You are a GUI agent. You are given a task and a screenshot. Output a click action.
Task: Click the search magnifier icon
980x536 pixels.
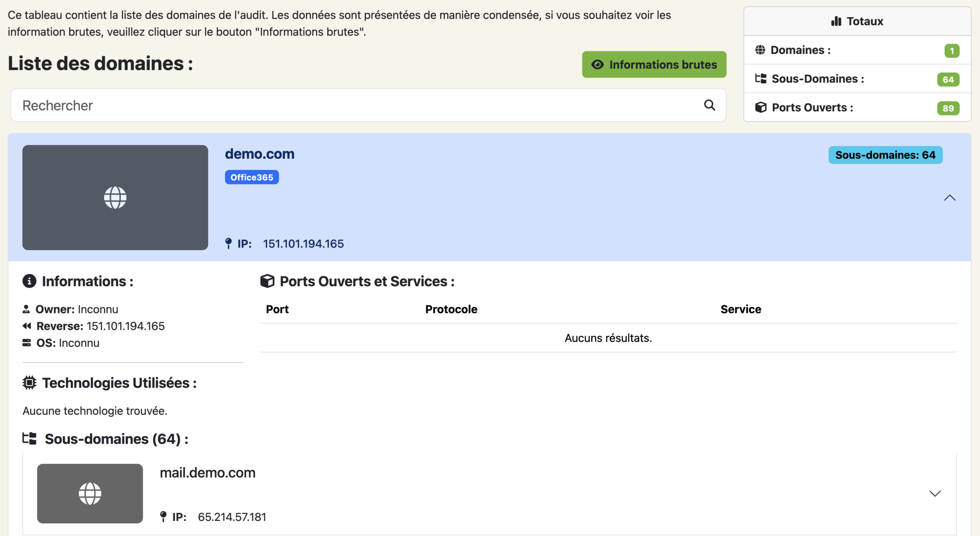click(x=709, y=105)
